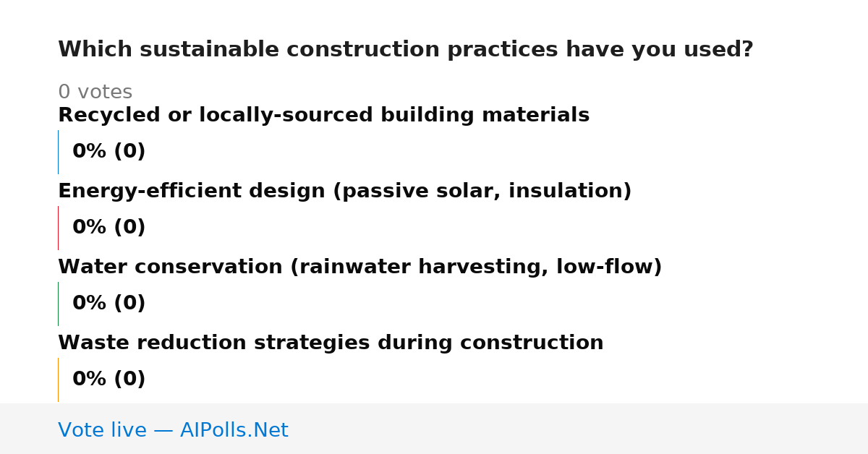
Task: Click the orange bar for Waste reduction
Action: coord(58,380)
